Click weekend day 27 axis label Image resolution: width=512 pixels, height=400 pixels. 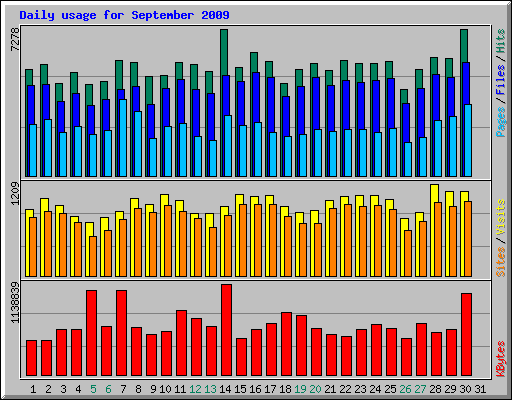420,389
